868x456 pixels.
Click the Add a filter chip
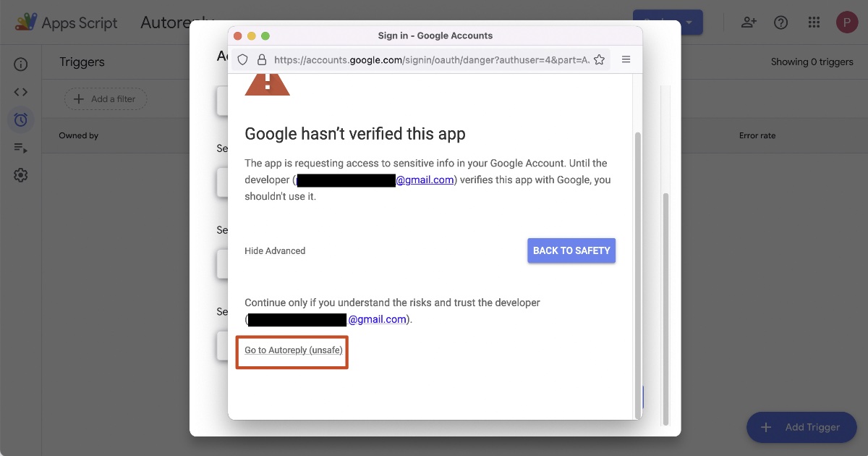point(106,99)
